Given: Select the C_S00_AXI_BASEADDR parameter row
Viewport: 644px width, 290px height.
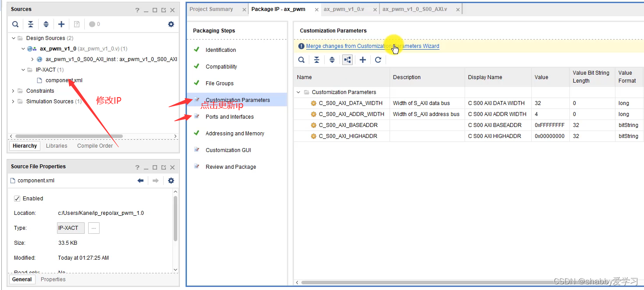Looking at the screenshot, I should click(x=469, y=125).
